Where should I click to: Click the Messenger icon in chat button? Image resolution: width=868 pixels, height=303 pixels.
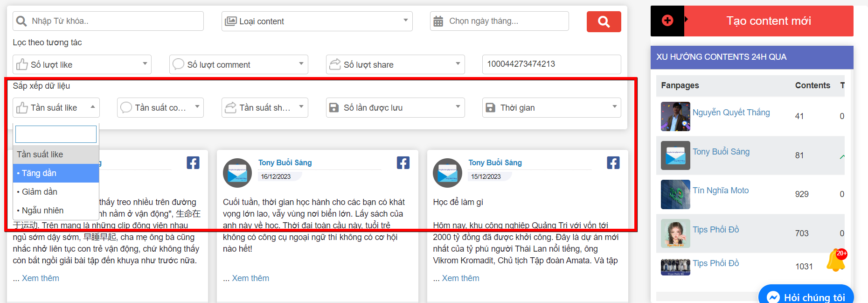(x=773, y=297)
